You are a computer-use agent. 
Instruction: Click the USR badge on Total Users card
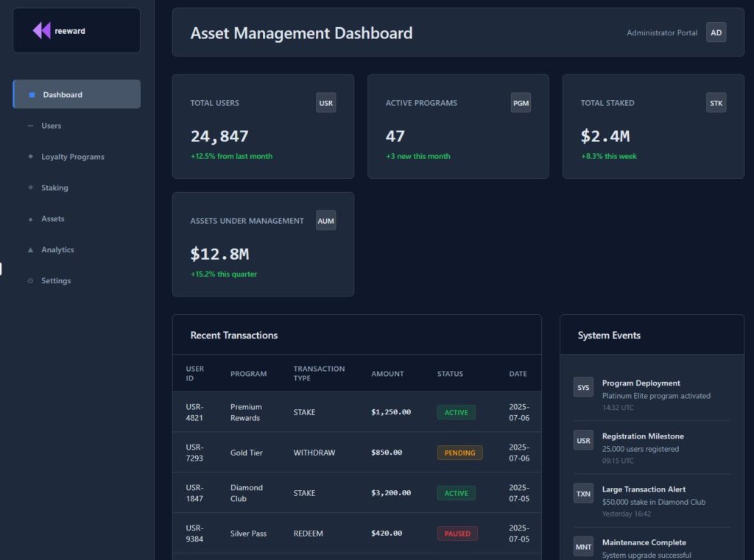point(325,103)
